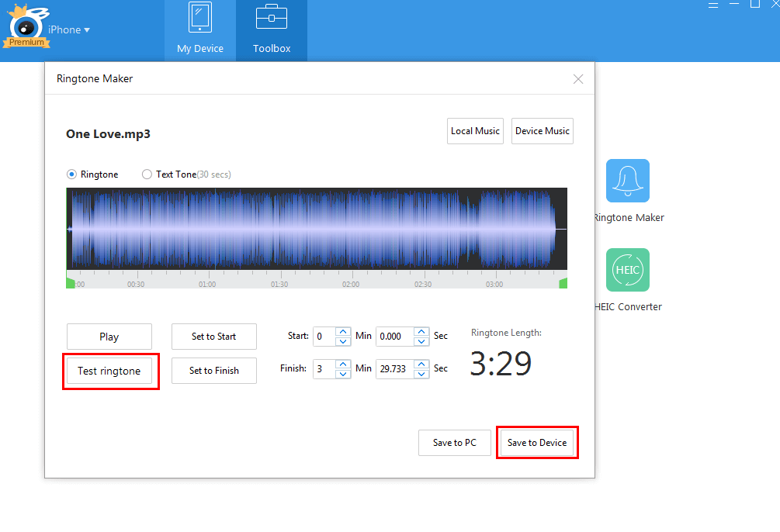The width and height of the screenshot is (780, 532).
Task: Click the Save to Device button
Action: pyautogui.click(x=537, y=443)
